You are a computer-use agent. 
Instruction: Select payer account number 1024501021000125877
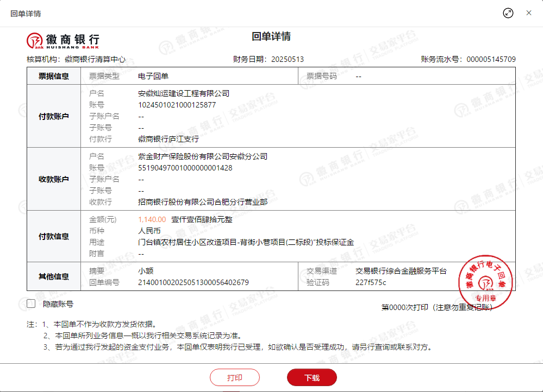pyautogui.click(x=177, y=105)
